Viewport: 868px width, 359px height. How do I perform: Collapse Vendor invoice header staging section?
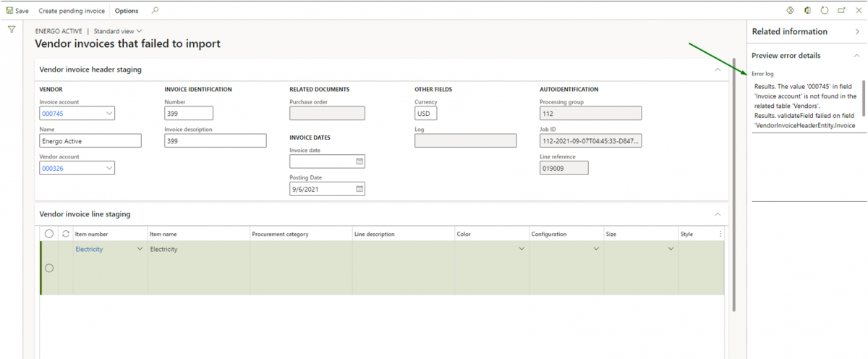pyautogui.click(x=718, y=69)
